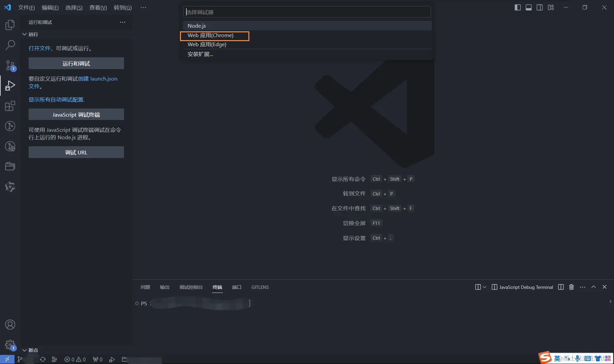Image resolution: width=614 pixels, height=364 pixels.
Task: Kill terminal using the trash icon
Action: point(571,287)
